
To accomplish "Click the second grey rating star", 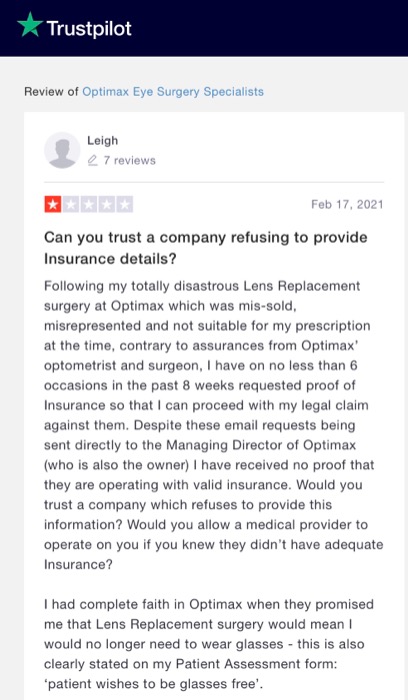I will (x=71, y=204).
